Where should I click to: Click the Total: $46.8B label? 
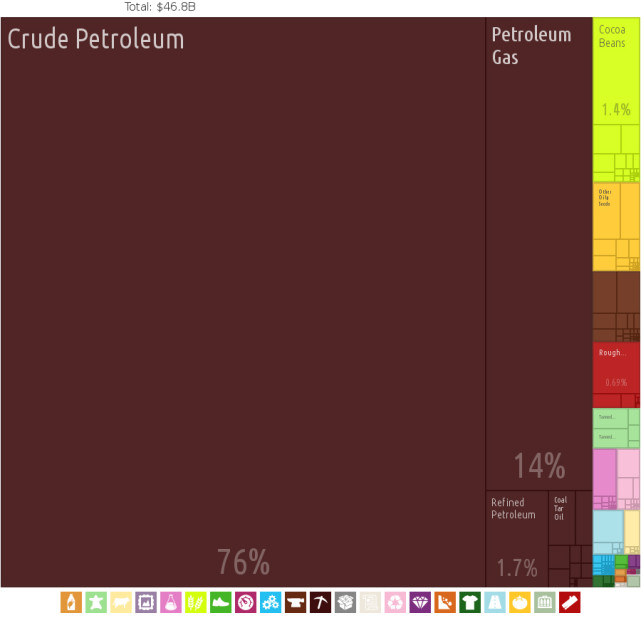point(160,7)
